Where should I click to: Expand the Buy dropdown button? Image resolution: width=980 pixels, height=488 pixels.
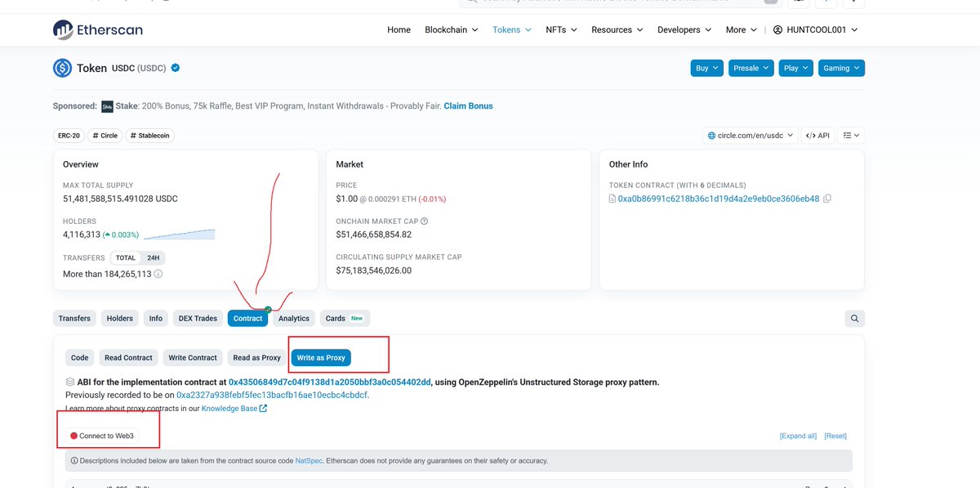point(706,68)
